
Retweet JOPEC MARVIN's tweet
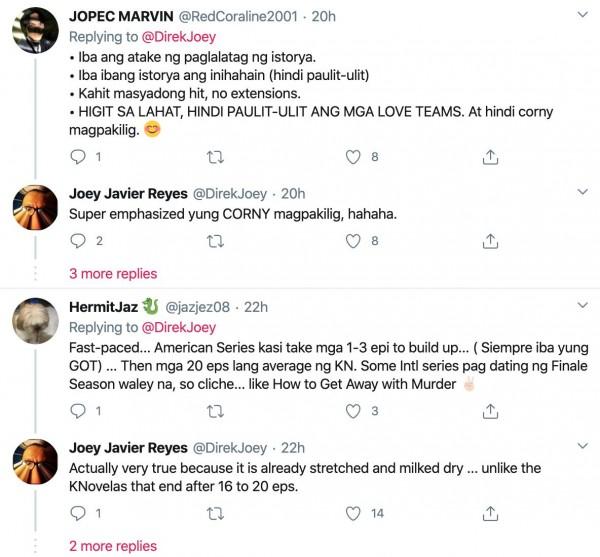point(213,157)
